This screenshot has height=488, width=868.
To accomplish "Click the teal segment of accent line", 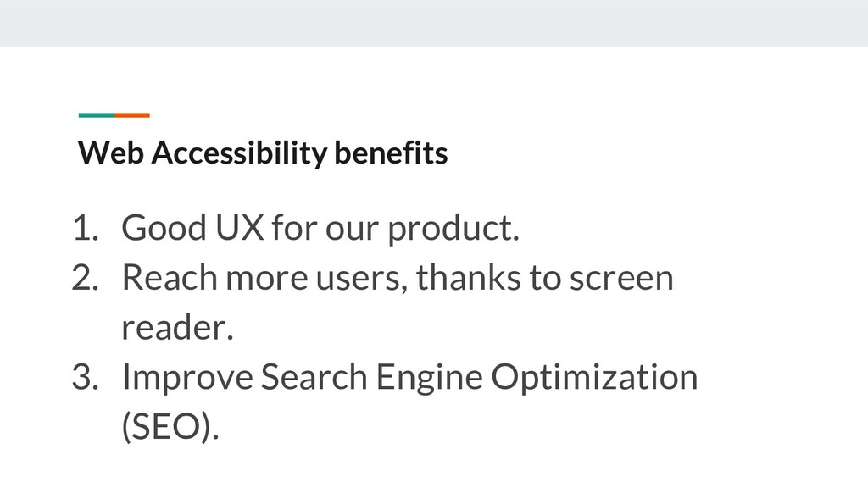I will coord(96,114).
